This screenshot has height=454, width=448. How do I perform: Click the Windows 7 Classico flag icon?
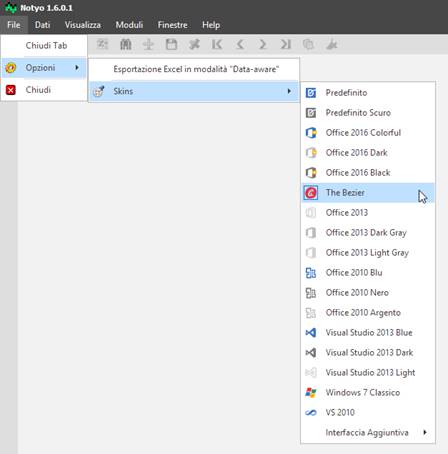pyautogui.click(x=311, y=393)
